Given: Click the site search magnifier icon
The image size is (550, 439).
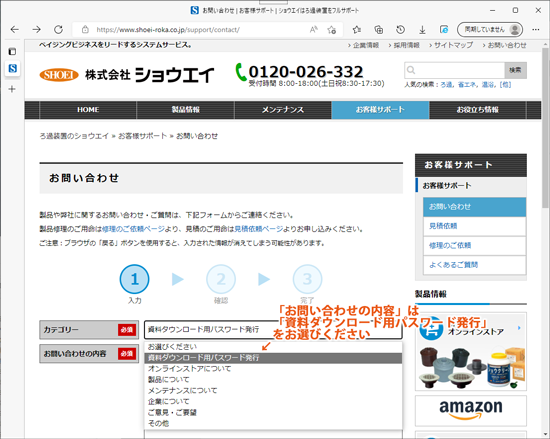Looking at the screenshot, I should click(411, 70).
